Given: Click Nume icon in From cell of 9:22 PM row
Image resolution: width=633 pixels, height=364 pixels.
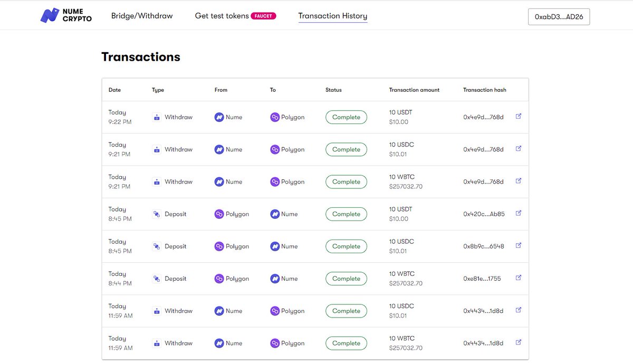Looking at the screenshot, I should tap(219, 117).
